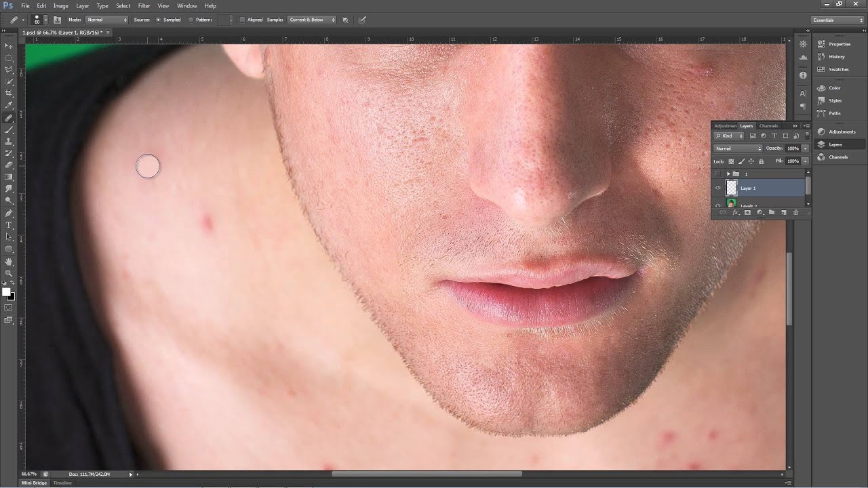Hide Layer 1 with eye icon
The width and height of the screenshot is (868, 488).
[x=717, y=188]
